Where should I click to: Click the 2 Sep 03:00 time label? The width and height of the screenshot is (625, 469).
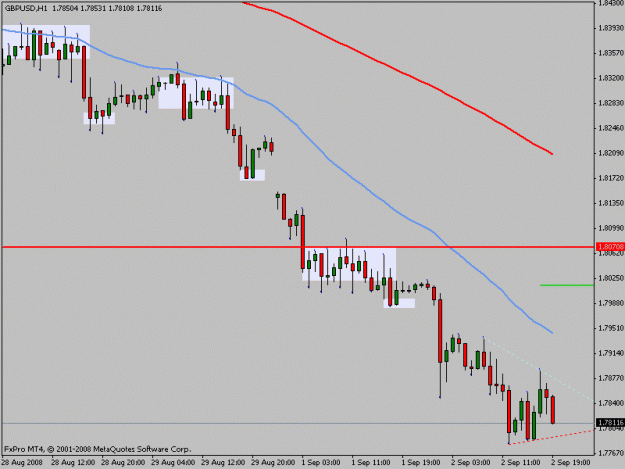(471, 463)
